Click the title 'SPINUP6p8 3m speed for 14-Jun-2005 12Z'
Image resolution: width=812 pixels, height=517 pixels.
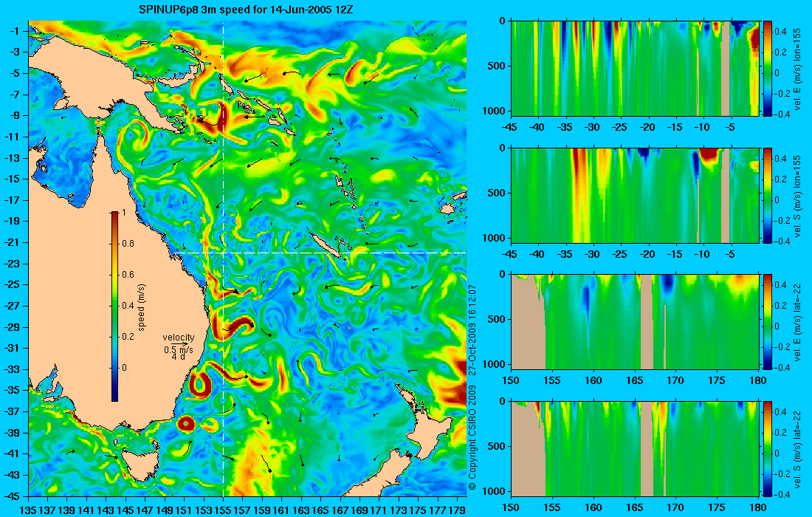pos(246,10)
